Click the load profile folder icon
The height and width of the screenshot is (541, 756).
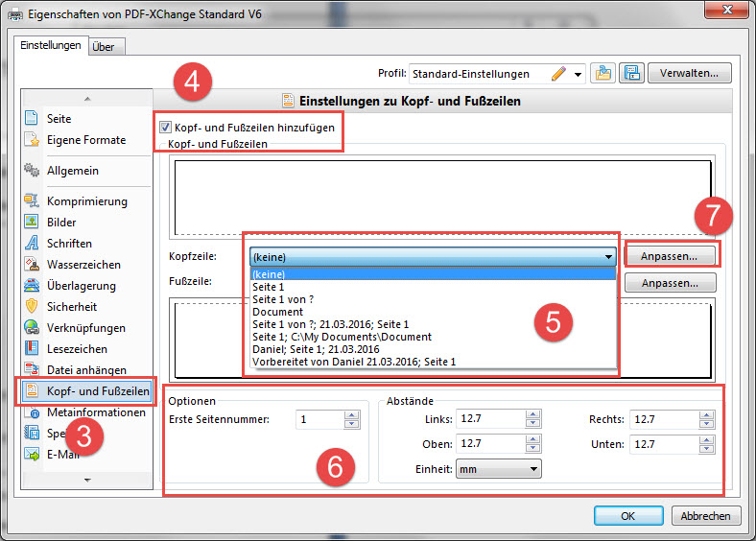pyautogui.click(x=603, y=73)
